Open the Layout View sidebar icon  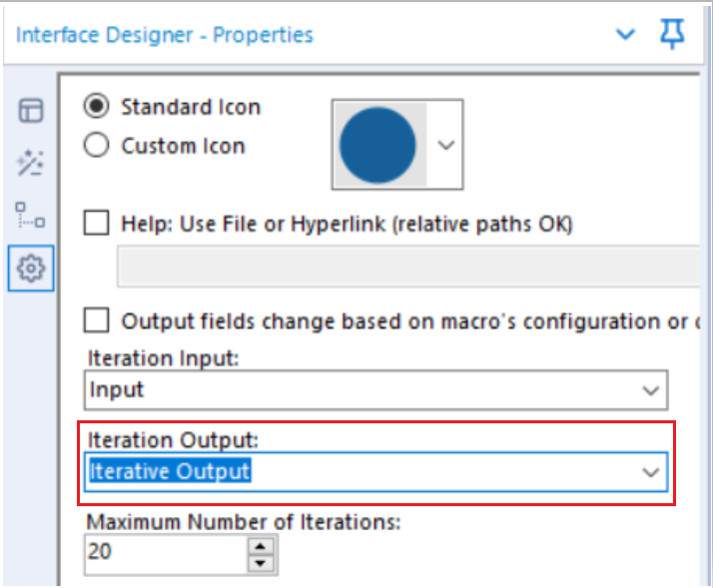pos(31,111)
